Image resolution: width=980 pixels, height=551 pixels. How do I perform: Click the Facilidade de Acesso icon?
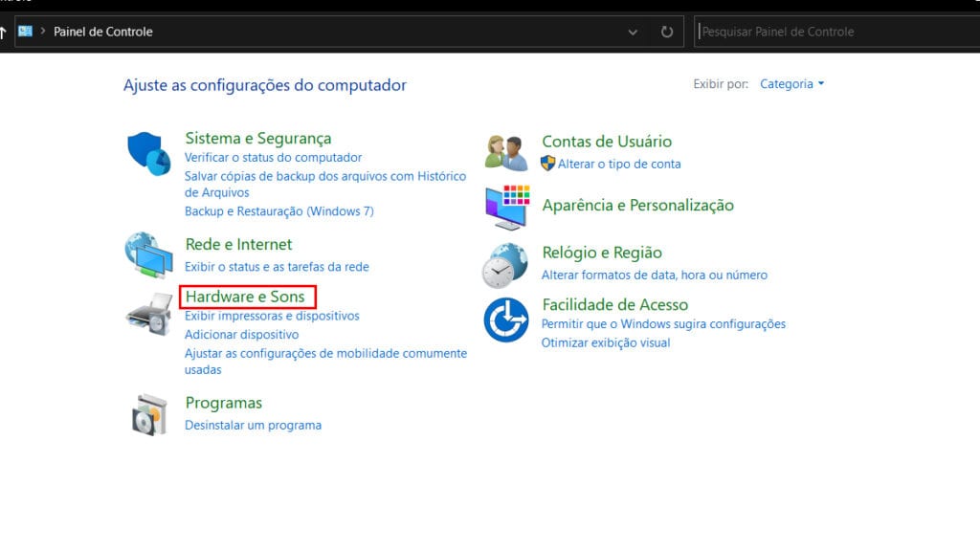(x=506, y=320)
